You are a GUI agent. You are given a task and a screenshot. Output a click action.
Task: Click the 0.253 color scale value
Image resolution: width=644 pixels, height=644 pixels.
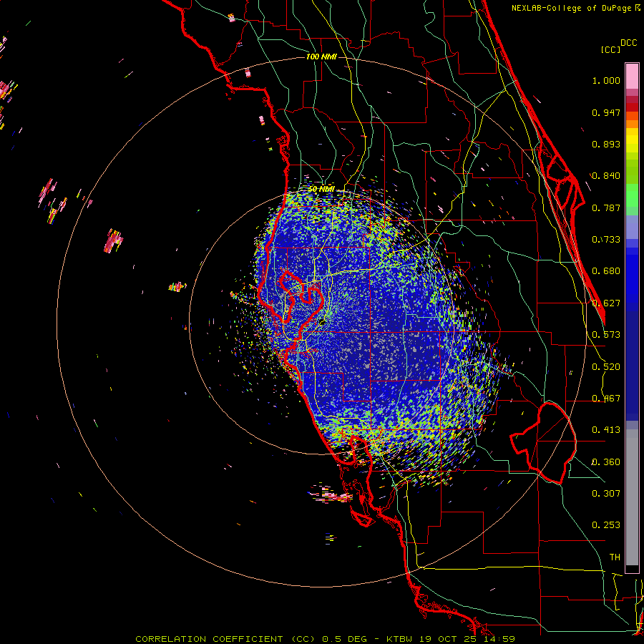click(x=606, y=525)
